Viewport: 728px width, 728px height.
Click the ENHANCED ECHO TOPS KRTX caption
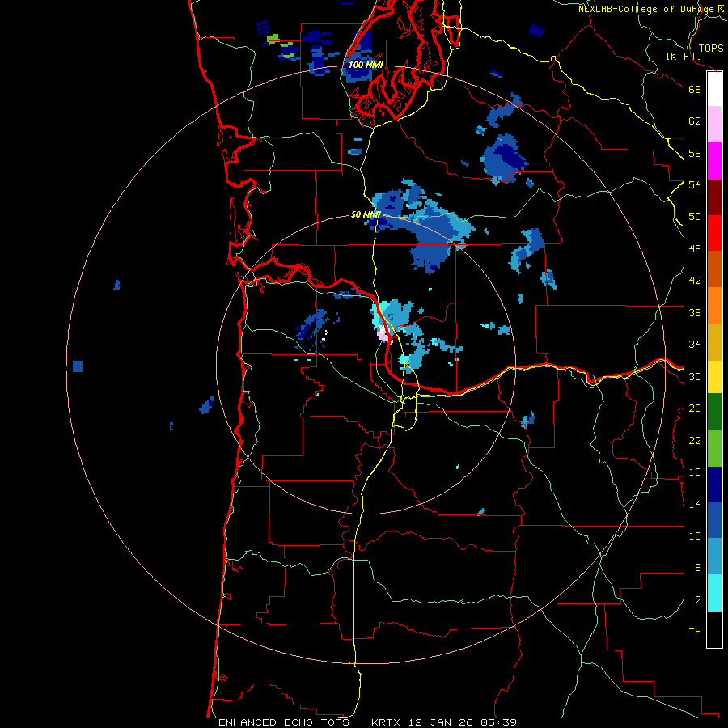click(367, 722)
